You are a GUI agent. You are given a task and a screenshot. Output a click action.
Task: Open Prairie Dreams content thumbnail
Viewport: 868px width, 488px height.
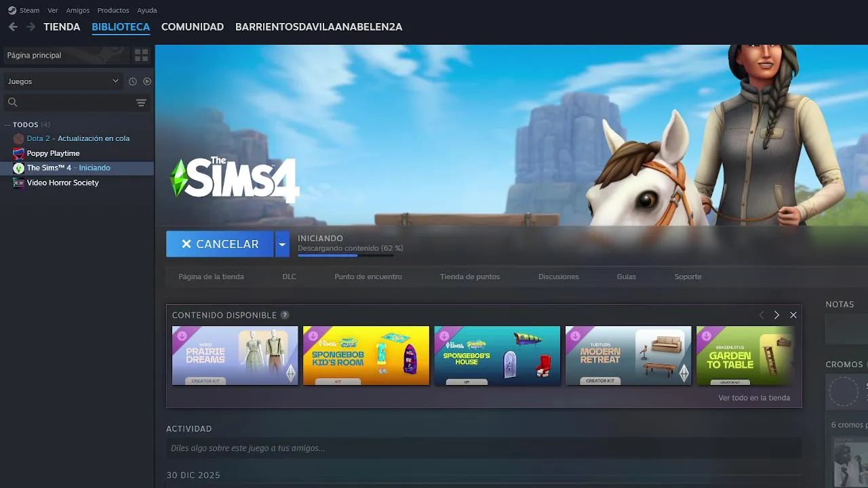pyautogui.click(x=235, y=356)
